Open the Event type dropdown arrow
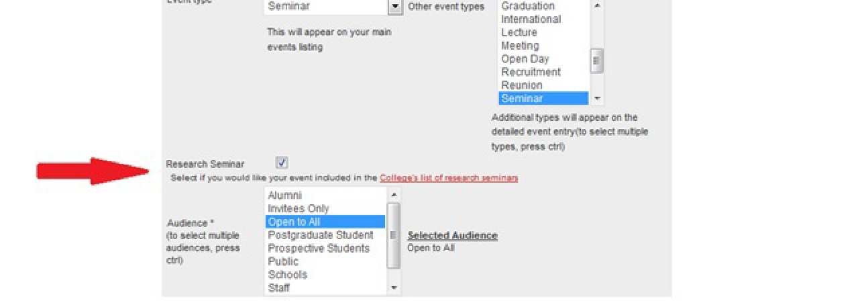This screenshot has height=305, width=868. click(x=395, y=7)
